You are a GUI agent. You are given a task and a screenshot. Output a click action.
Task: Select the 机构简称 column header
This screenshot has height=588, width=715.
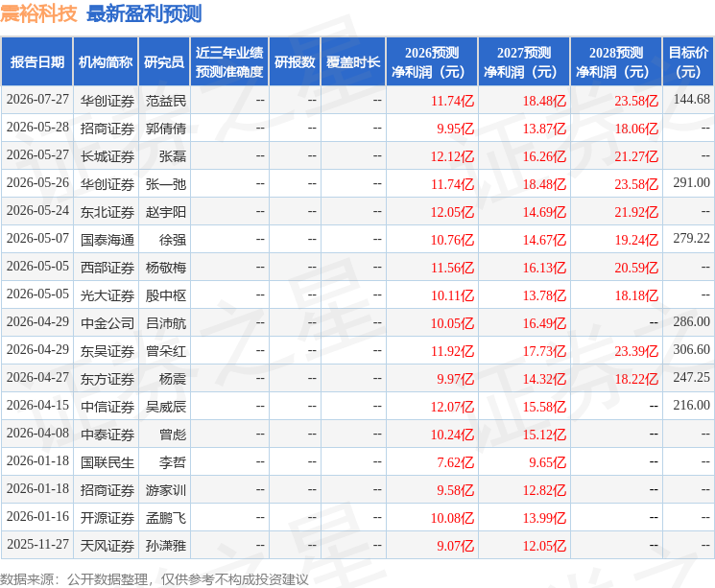pyautogui.click(x=106, y=62)
